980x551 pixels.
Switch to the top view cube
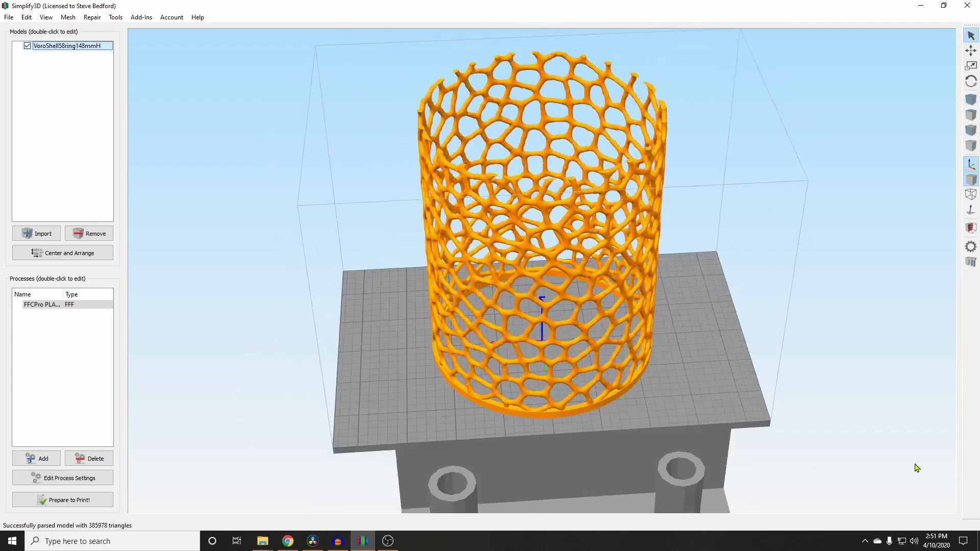[x=971, y=115]
